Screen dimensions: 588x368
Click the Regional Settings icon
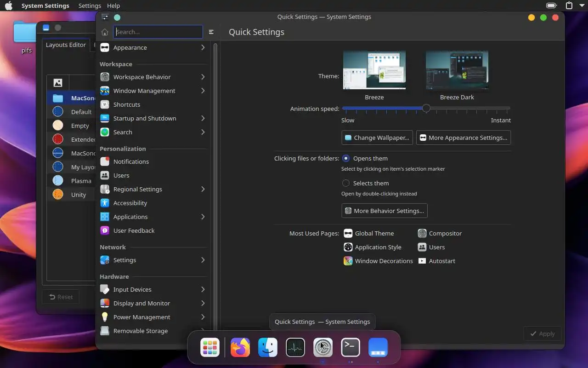pos(105,189)
